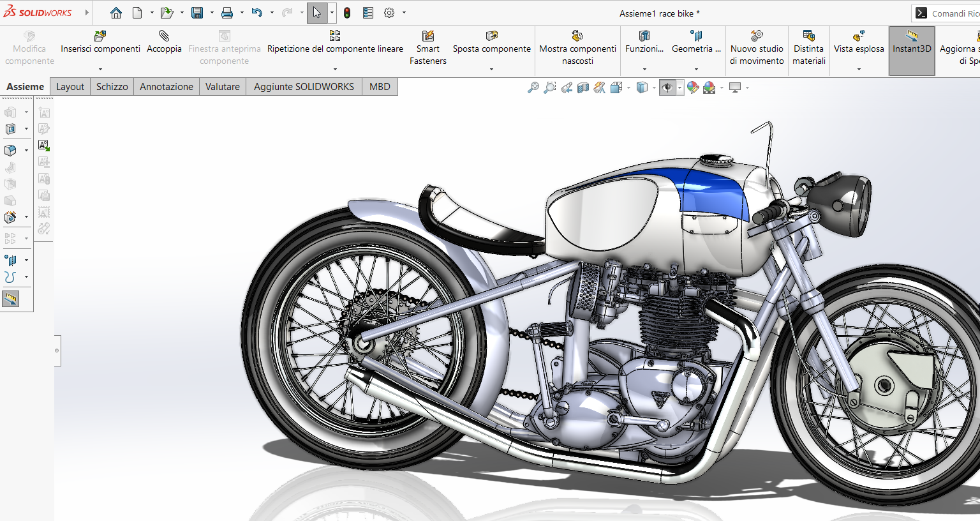Edit appearance with the color ball icon
The height and width of the screenshot is (521, 980).
coord(693,87)
